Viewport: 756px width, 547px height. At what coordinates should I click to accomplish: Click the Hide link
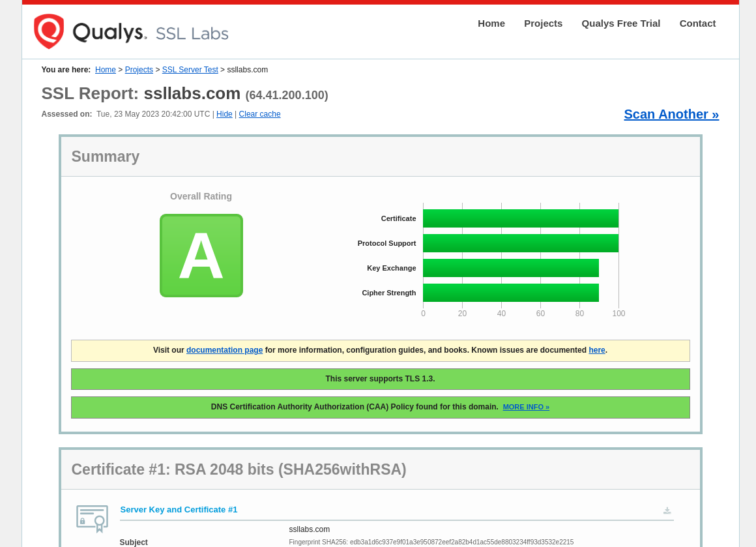pos(224,114)
